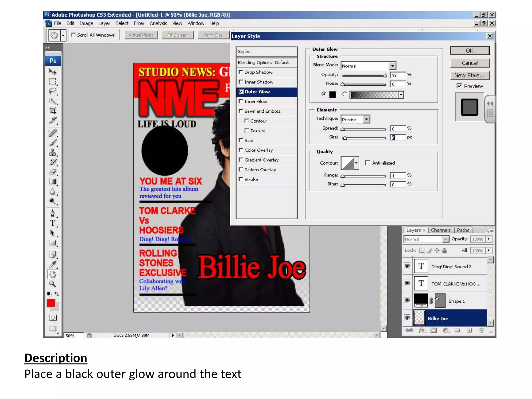Select the Brush tool
Viewport: 532px width, 399px height.
(53, 143)
